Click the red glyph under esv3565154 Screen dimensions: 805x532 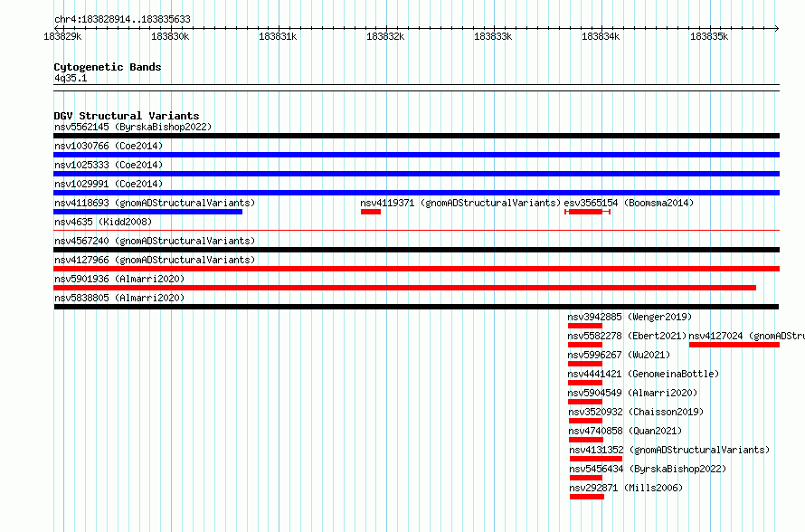(x=587, y=212)
